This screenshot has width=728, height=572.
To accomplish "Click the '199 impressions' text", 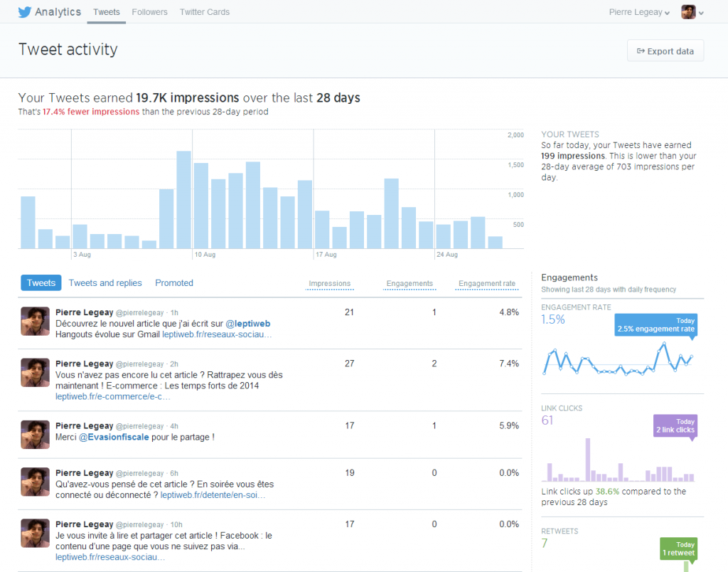I will [573, 156].
